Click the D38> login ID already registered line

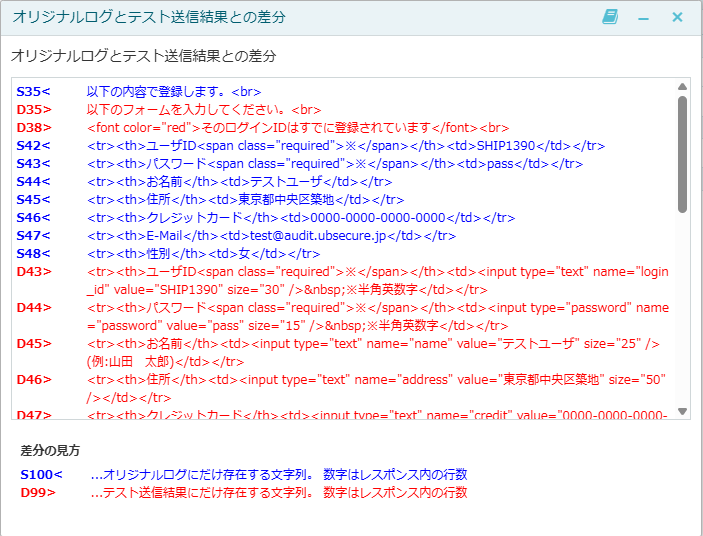[298, 128]
